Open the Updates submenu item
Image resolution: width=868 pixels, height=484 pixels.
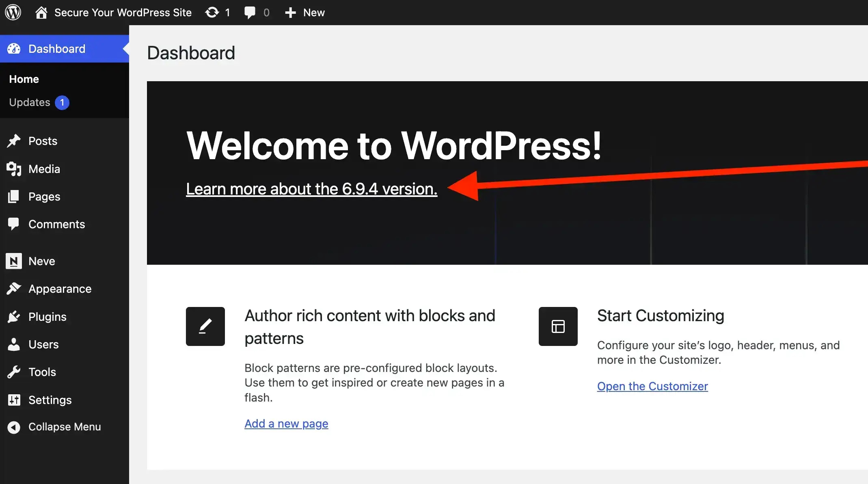click(30, 102)
